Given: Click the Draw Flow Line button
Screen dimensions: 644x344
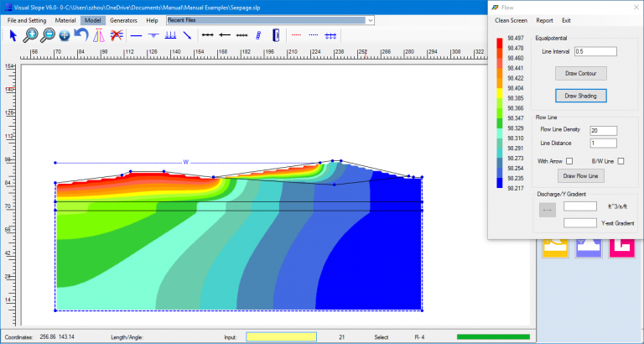Looking at the screenshot, I should click(x=580, y=176).
